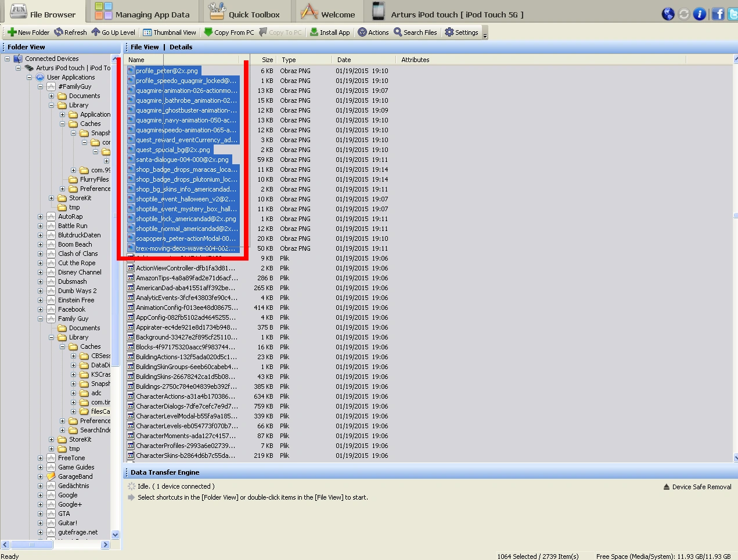The image size is (738, 560).
Task: Select the Cut the Rope tree item
Action: [x=77, y=263]
